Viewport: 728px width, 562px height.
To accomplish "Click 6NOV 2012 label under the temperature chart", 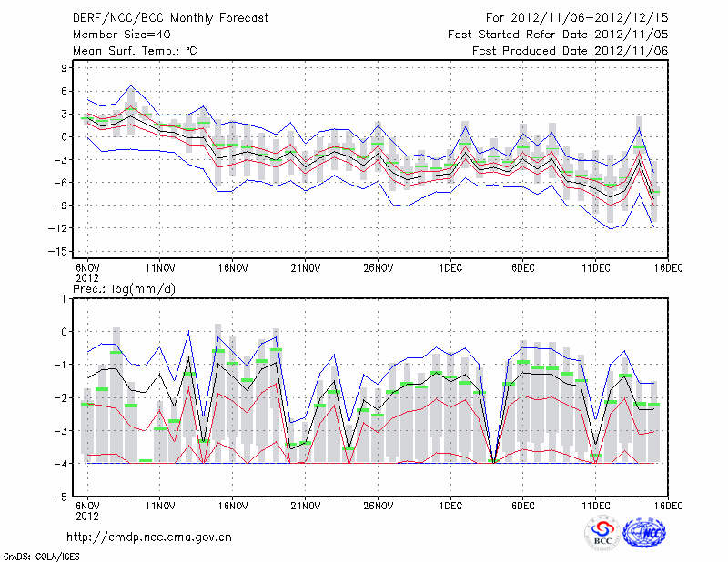I will click(87, 272).
